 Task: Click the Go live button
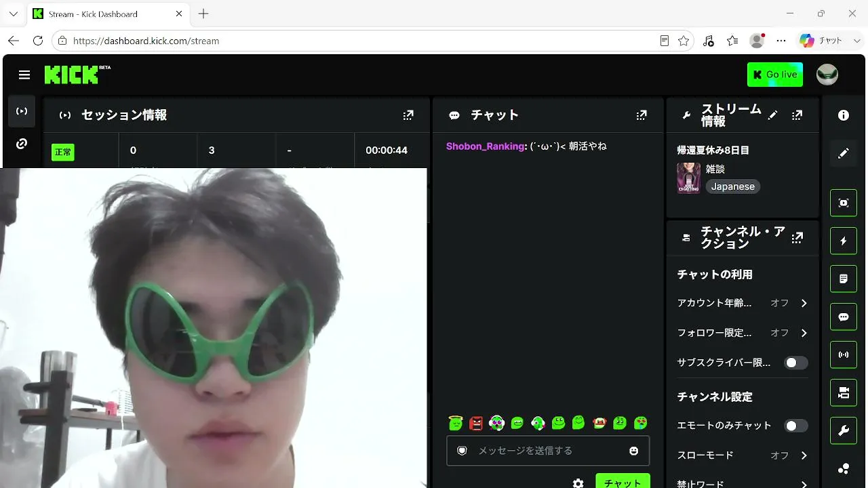(x=775, y=75)
